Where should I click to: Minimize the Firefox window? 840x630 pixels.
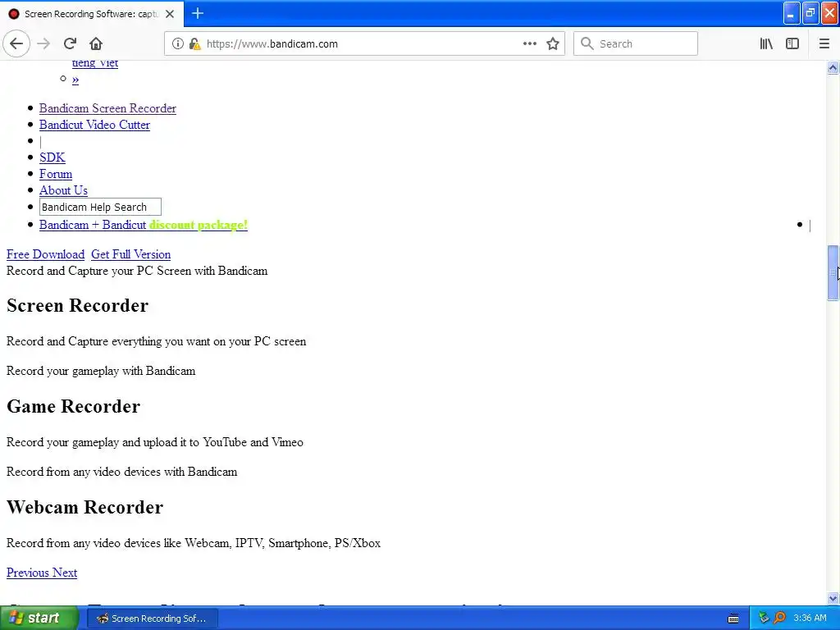[792, 14]
